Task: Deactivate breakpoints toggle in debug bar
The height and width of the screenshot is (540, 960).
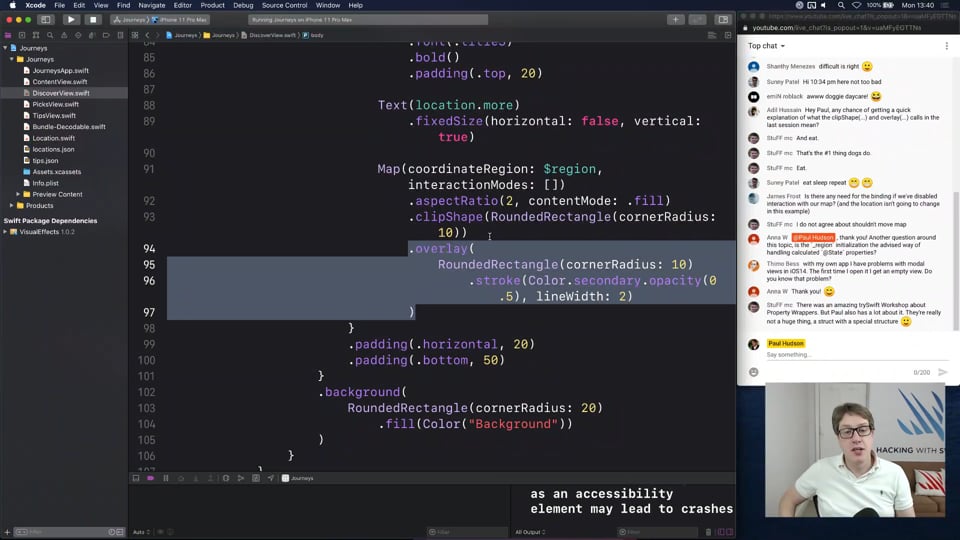Action: point(151,478)
